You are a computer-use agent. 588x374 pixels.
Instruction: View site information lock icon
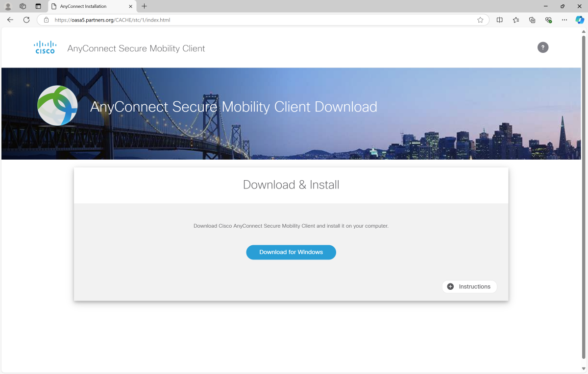(x=47, y=20)
